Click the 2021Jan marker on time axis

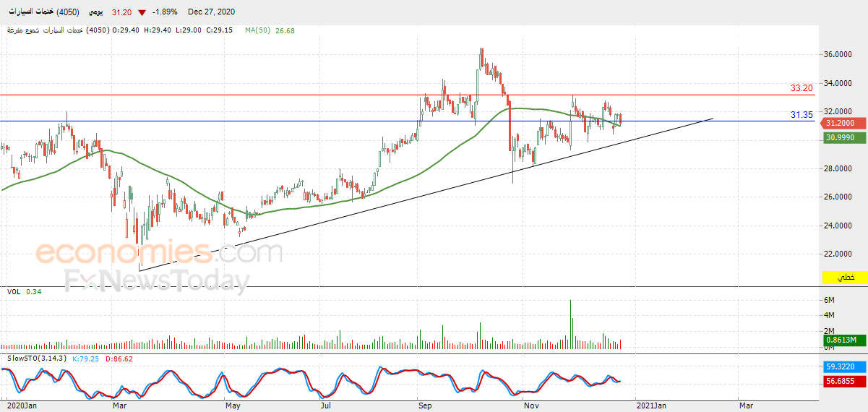click(x=651, y=406)
